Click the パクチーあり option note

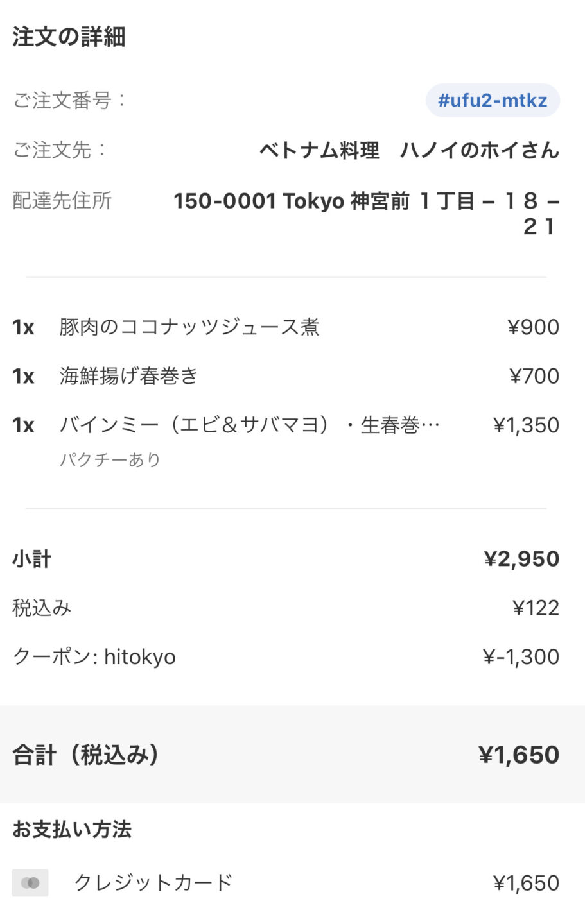[110, 459]
